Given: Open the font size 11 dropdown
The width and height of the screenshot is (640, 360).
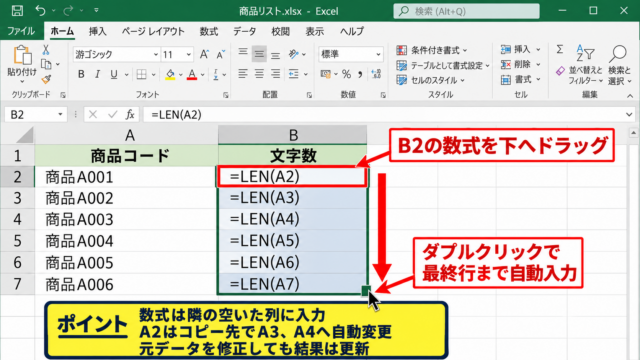Looking at the screenshot, I should click(x=188, y=54).
